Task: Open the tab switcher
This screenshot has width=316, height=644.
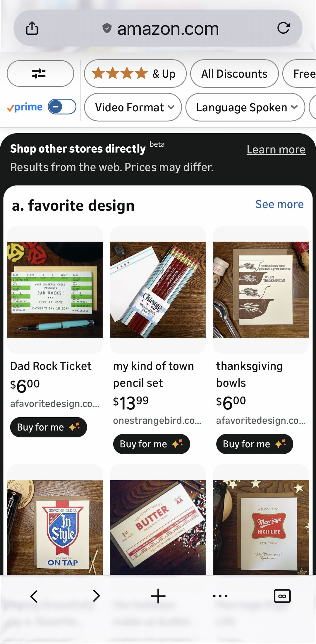Action: pyautogui.click(x=282, y=596)
